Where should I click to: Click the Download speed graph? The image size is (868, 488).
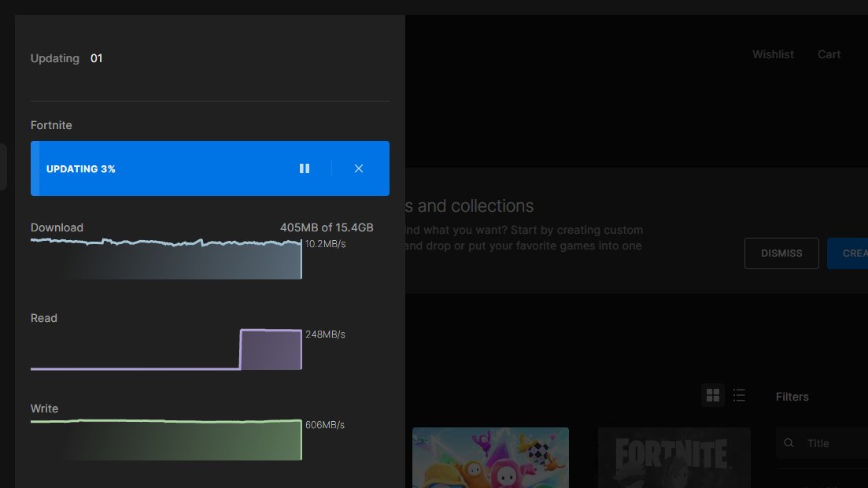coord(166,259)
